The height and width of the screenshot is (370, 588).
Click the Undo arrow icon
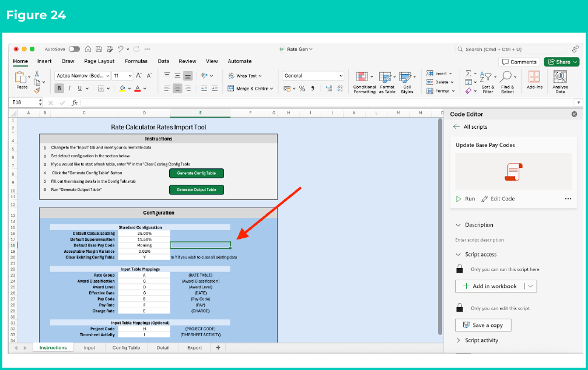coord(120,49)
